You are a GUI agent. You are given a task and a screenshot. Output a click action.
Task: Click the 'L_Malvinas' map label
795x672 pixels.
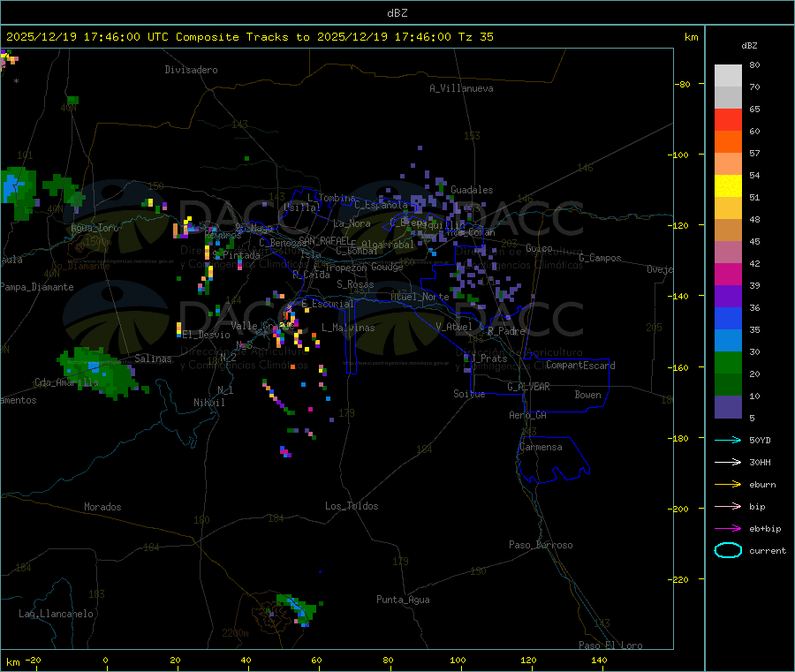point(348,328)
